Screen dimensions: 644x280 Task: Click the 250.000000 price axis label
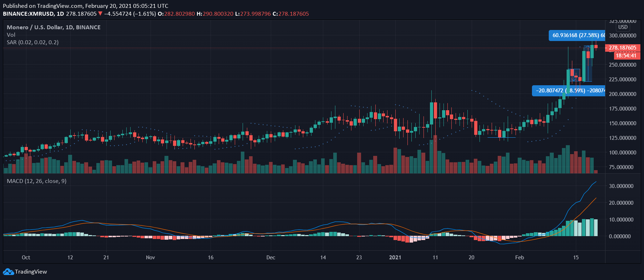623,65
